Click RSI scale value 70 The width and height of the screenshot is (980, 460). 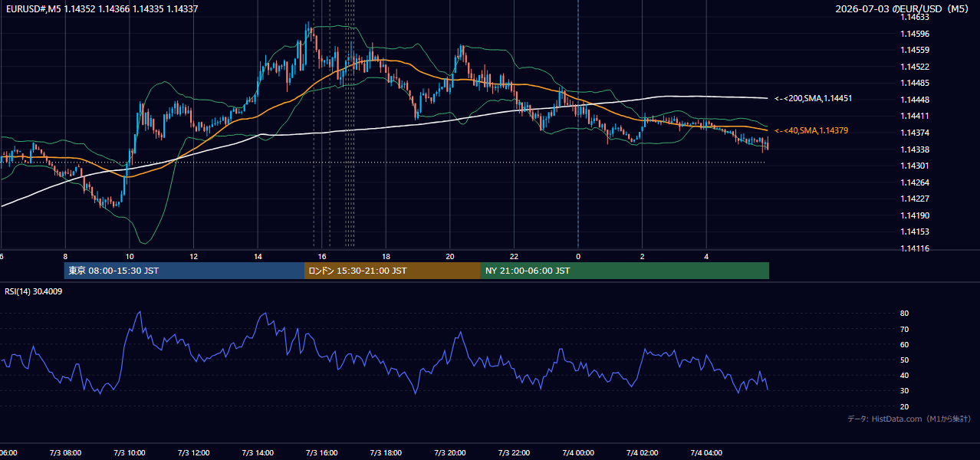[905, 329]
